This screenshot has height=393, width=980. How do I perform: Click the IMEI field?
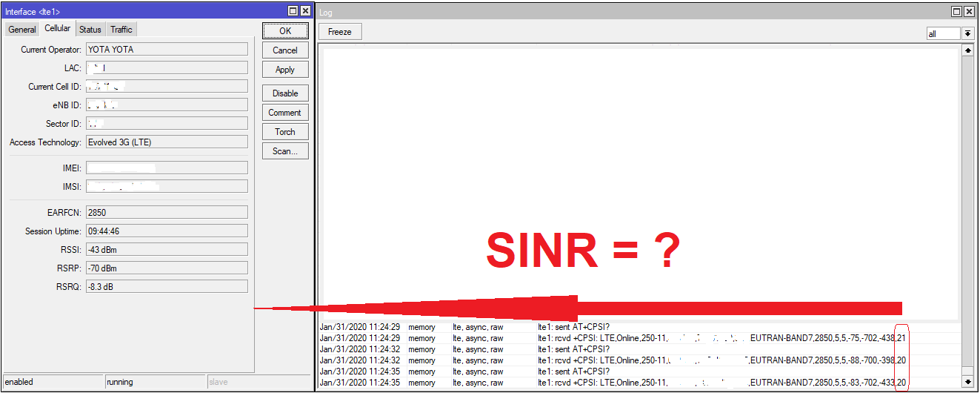click(x=167, y=168)
